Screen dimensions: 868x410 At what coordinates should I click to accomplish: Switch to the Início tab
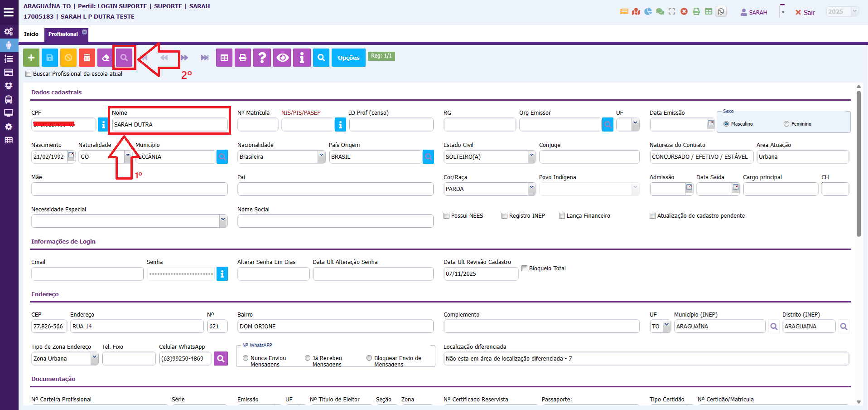tap(31, 34)
